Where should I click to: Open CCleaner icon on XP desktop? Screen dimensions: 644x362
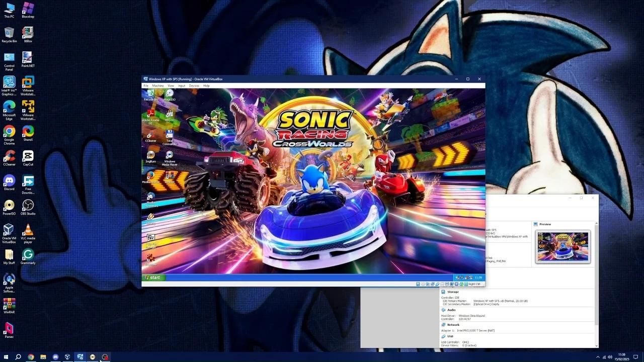[150, 137]
